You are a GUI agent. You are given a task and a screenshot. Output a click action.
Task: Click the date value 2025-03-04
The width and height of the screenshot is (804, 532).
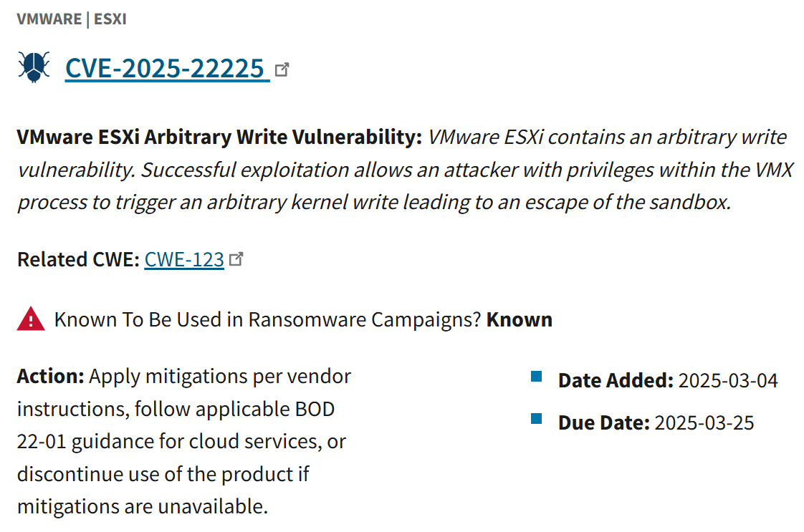728,380
